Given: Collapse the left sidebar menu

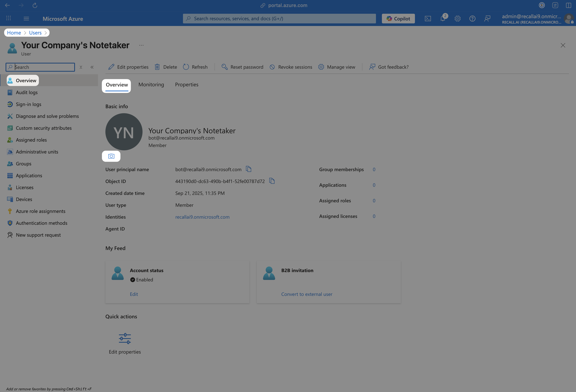Looking at the screenshot, I should pos(92,67).
